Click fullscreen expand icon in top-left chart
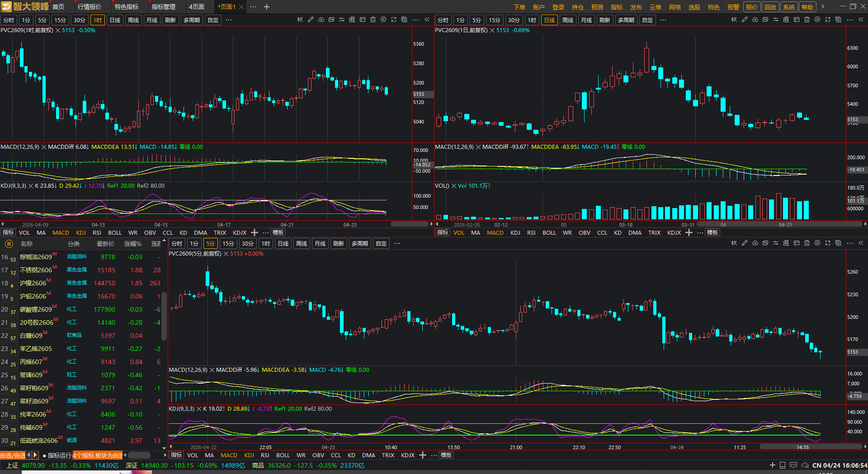 click(x=394, y=20)
